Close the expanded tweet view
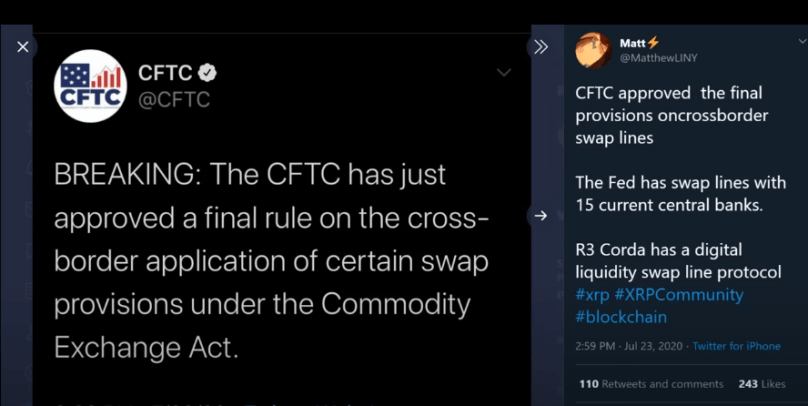 (x=23, y=47)
